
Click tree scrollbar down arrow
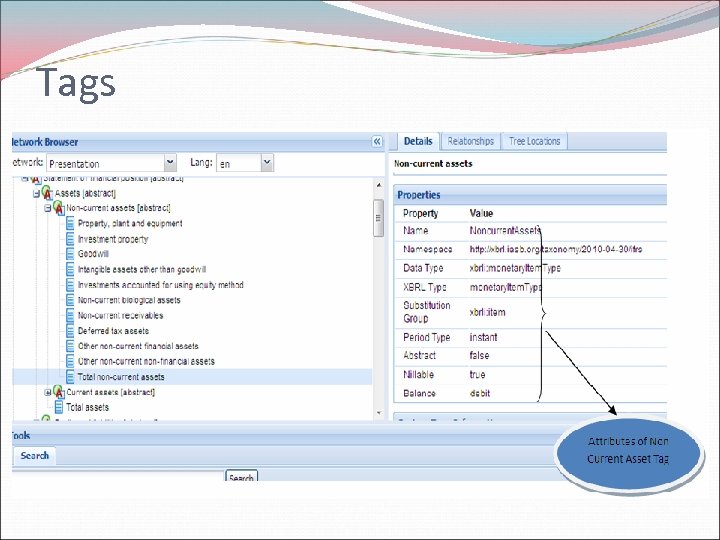coord(379,413)
